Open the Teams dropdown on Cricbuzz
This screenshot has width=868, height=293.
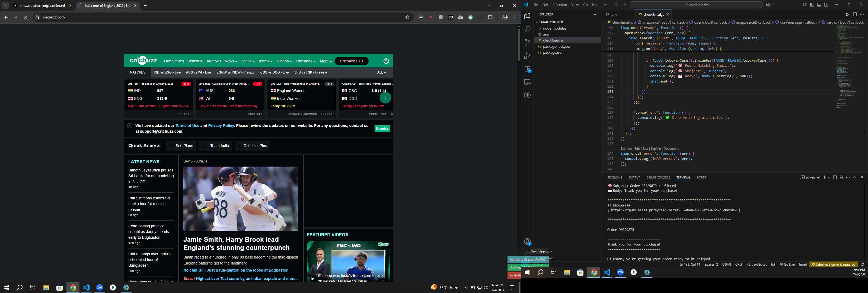[x=265, y=61]
